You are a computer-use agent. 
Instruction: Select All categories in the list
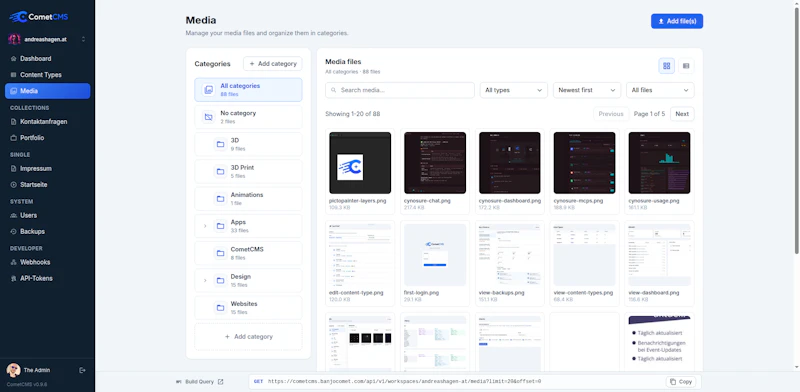pyautogui.click(x=248, y=90)
